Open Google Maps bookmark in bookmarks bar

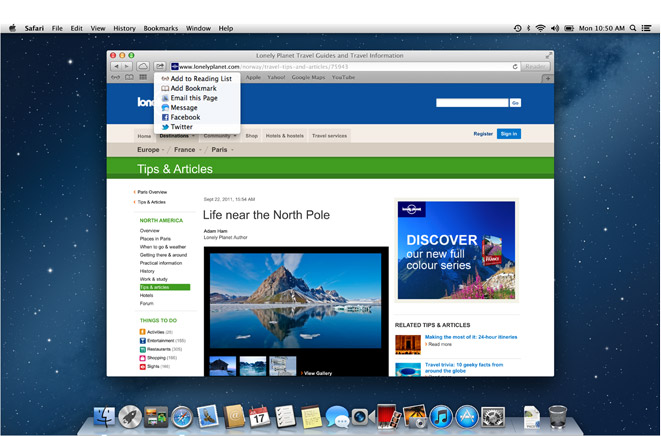[x=308, y=78]
